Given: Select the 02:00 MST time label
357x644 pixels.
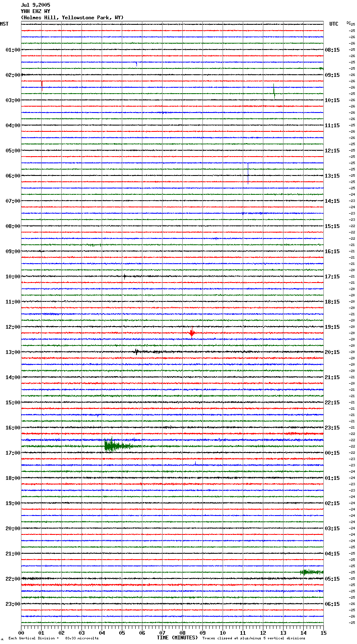Looking at the screenshot, I should pyautogui.click(x=13, y=75).
